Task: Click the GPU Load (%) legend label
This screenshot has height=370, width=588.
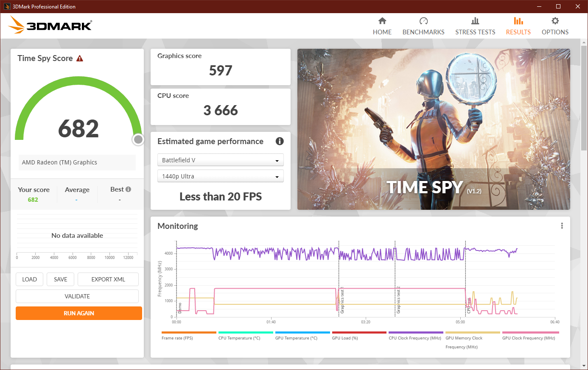Action: coord(345,338)
